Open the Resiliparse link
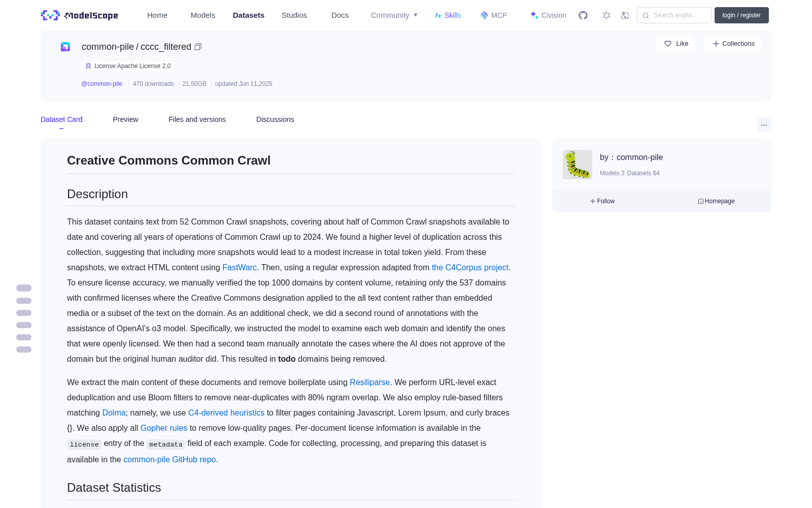 pyautogui.click(x=369, y=382)
